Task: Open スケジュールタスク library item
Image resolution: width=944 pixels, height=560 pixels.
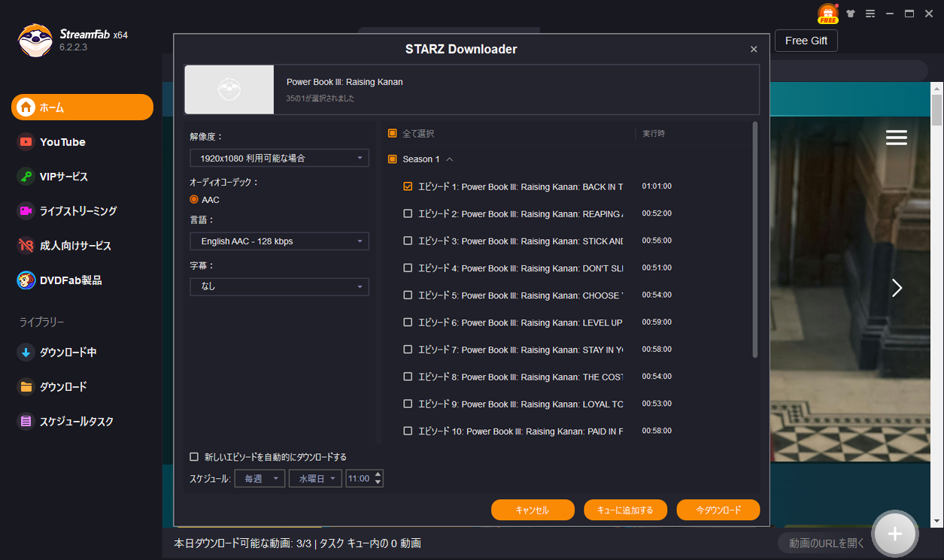Action: [77, 422]
